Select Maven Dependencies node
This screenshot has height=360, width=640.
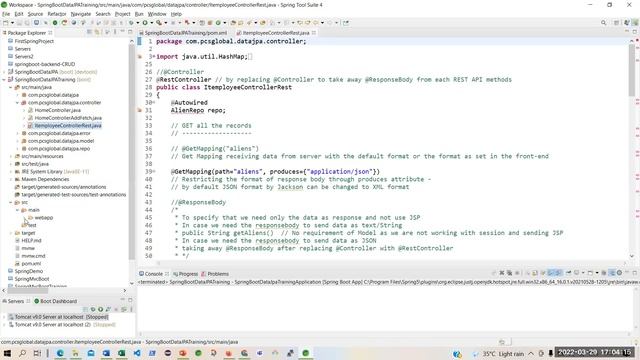[45, 179]
